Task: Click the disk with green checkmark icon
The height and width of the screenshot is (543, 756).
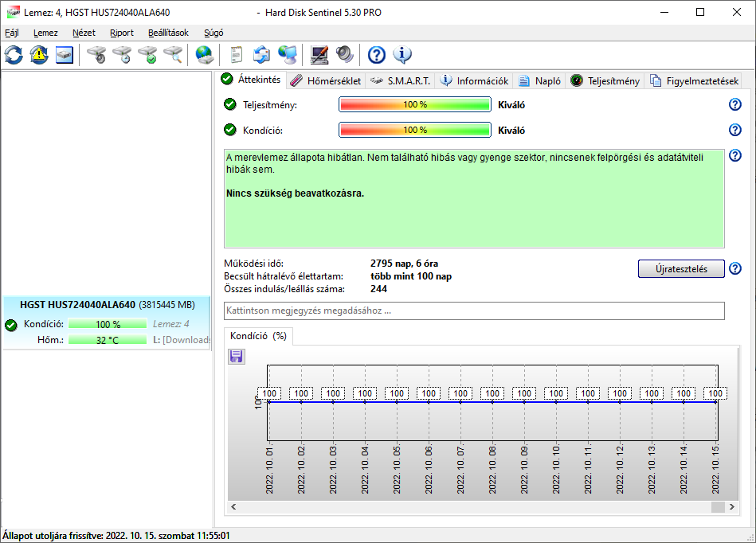Action: pos(147,55)
